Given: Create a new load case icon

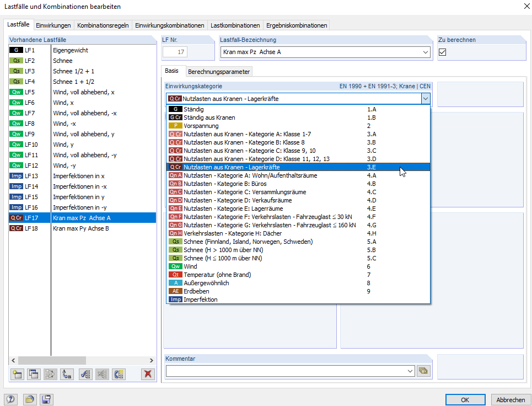Looking at the screenshot, I should [x=17, y=374].
